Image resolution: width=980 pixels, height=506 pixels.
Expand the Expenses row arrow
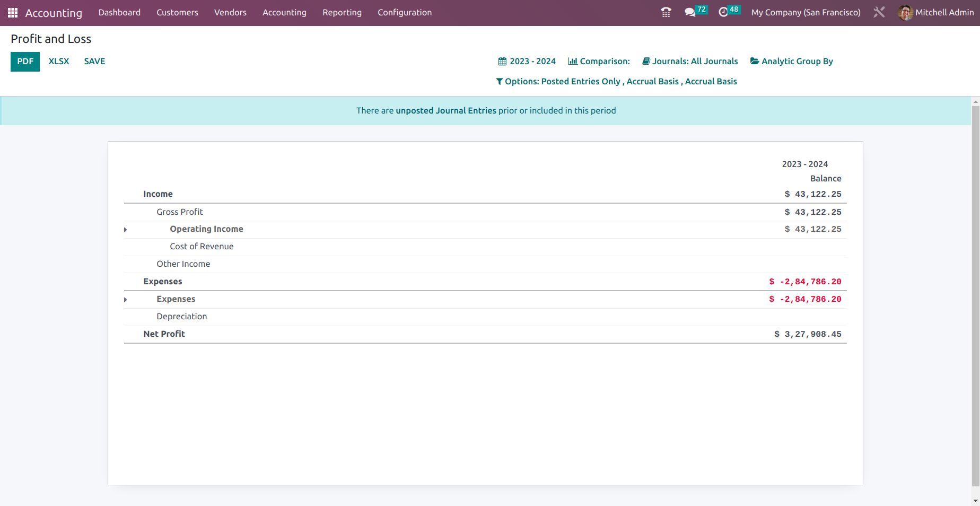pyautogui.click(x=126, y=300)
